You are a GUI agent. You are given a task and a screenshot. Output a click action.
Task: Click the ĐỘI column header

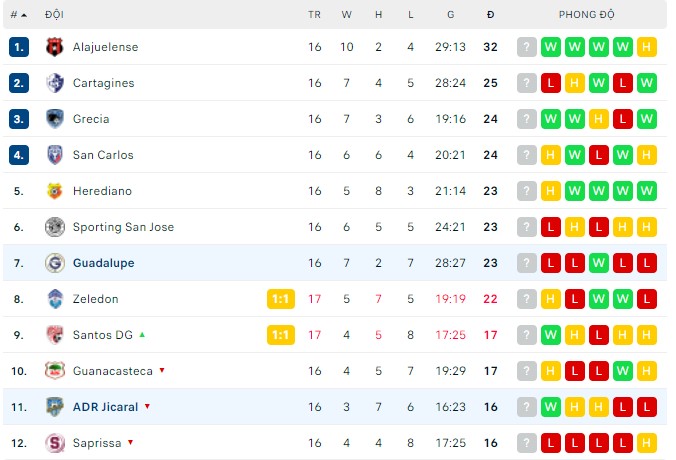pyautogui.click(x=54, y=15)
